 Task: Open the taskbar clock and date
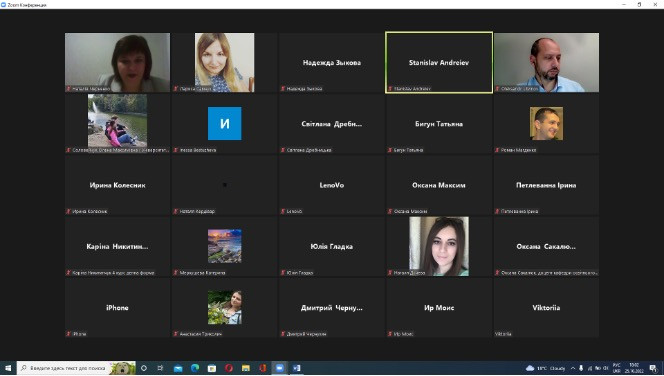pos(634,368)
